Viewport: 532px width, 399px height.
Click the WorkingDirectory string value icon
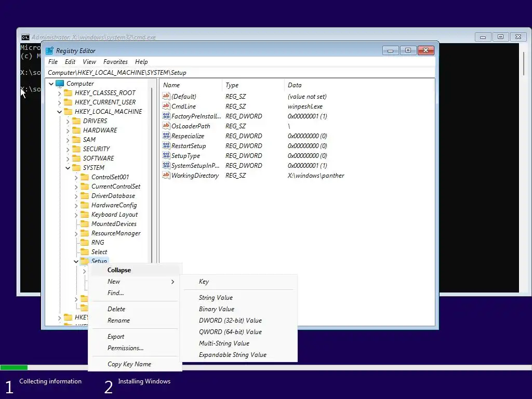pos(166,176)
